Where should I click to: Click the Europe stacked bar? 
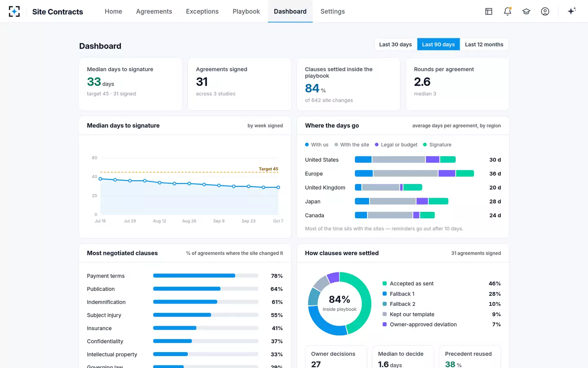pyautogui.click(x=414, y=174)
